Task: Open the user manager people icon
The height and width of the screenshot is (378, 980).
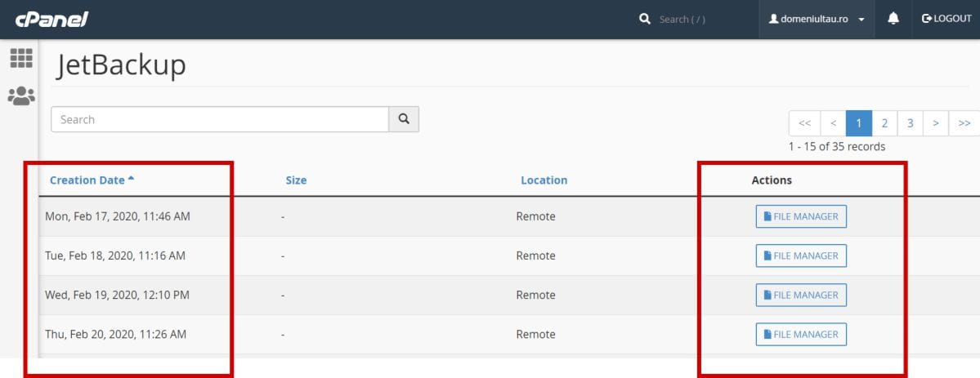Action: (21, 96)
